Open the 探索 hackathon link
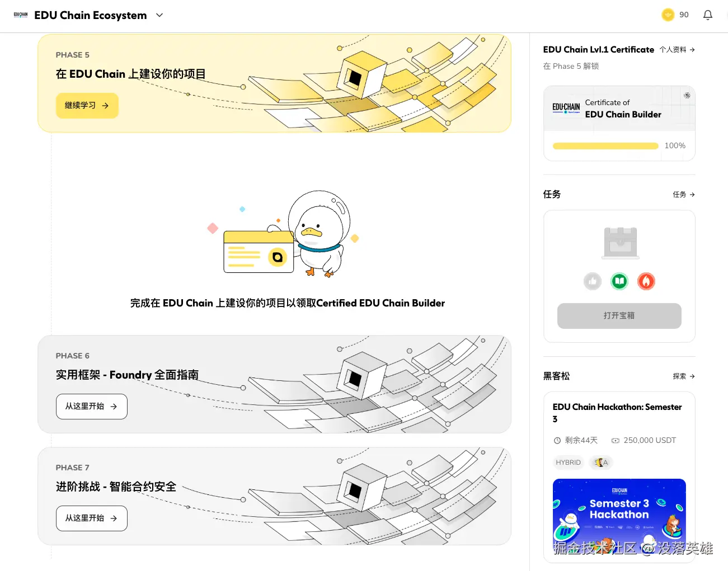This screenshot has height=571, width=728. [x=684, y=376]
